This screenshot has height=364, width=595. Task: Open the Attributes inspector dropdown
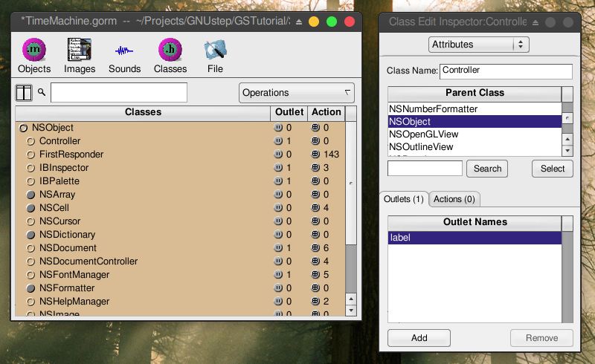pyautogui.click(x=479, y=45)
